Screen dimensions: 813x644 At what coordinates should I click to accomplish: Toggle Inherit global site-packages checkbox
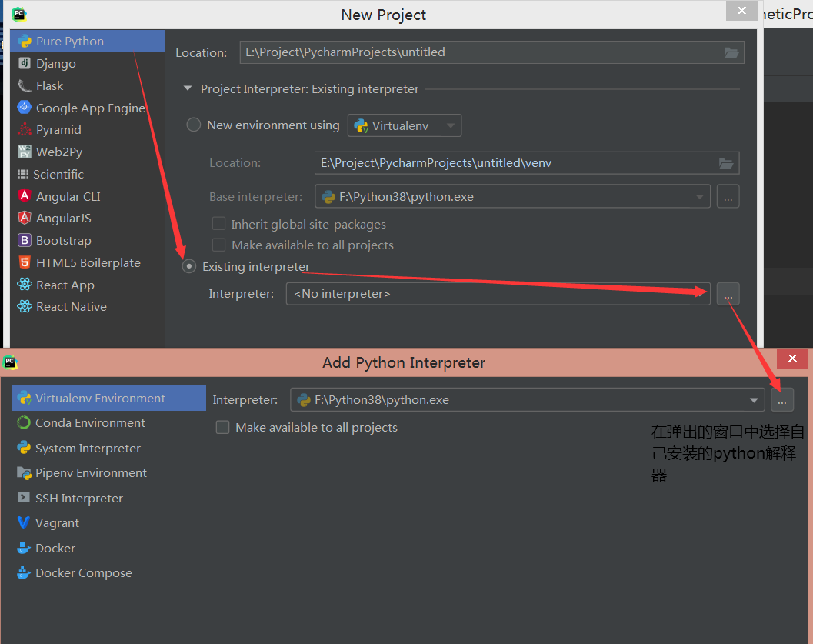(218, 223)
